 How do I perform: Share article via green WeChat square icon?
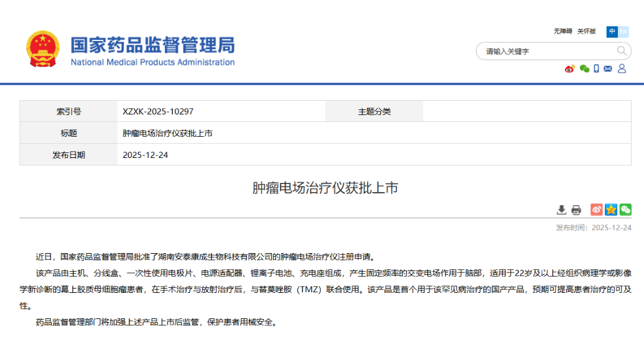click(625, 210)
